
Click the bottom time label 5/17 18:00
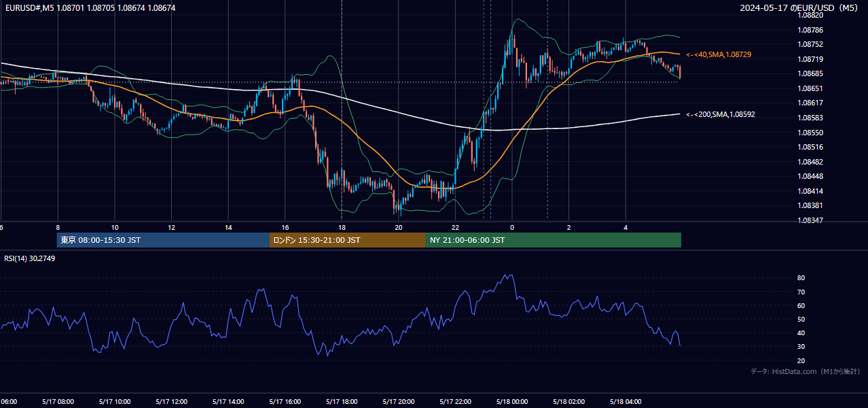point(342,402)
